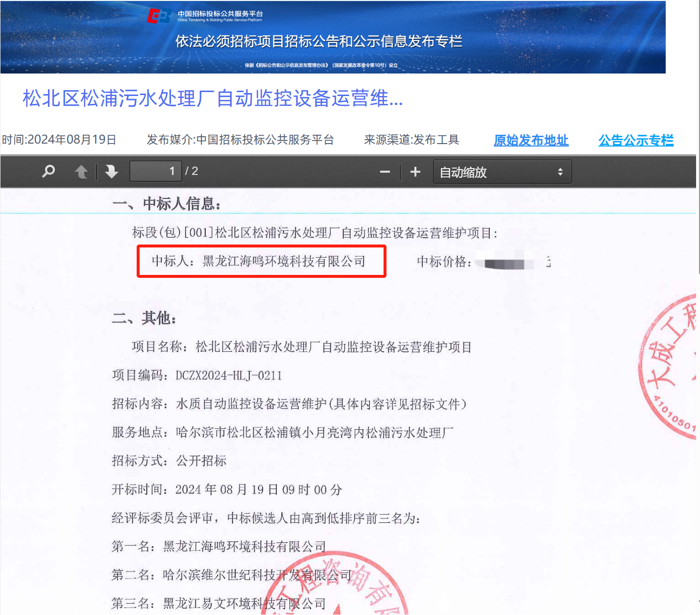Zoom out of the bid announcement PDF
The width and height of the screenshot is (700, 615).
385,171
